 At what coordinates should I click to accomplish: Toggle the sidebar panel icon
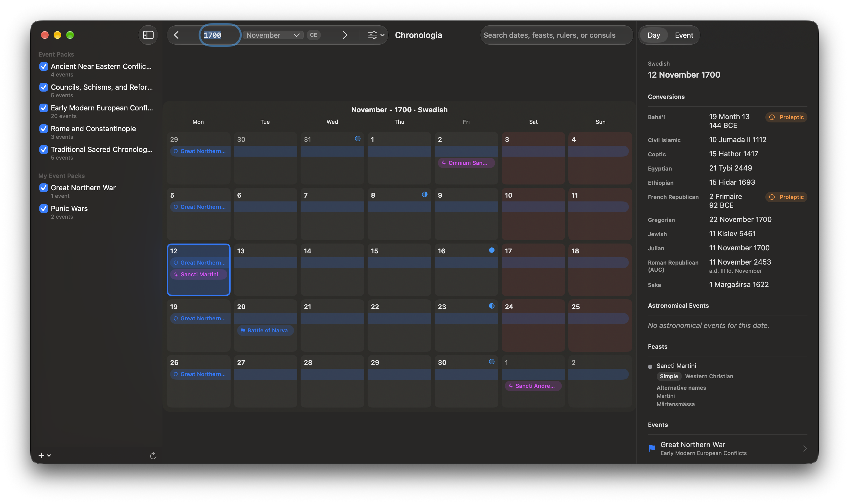coord(148,35)
